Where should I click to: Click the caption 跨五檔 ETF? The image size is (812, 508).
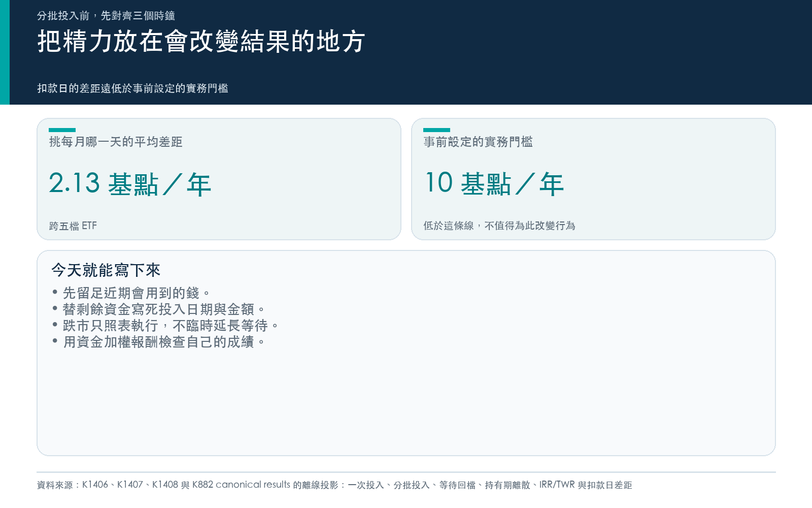(x=73, y=226)
